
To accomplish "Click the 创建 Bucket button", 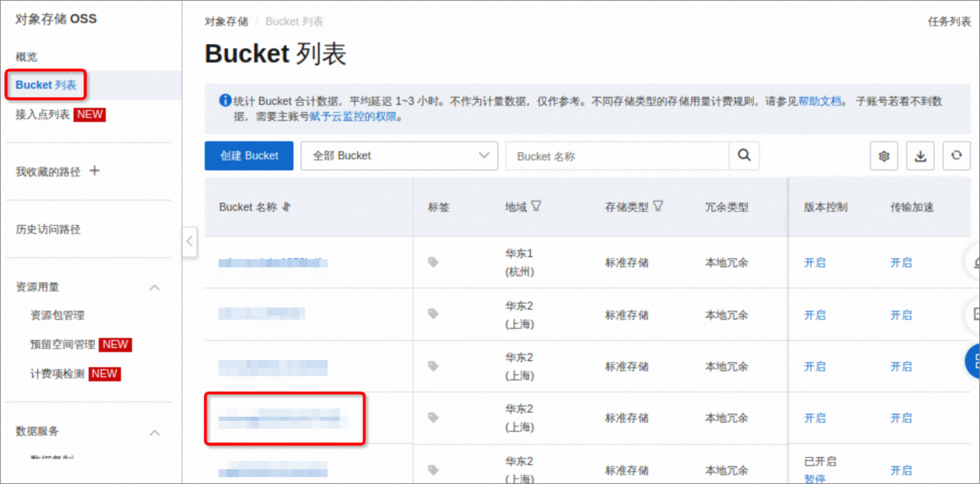I will click(x=249, y=155).
